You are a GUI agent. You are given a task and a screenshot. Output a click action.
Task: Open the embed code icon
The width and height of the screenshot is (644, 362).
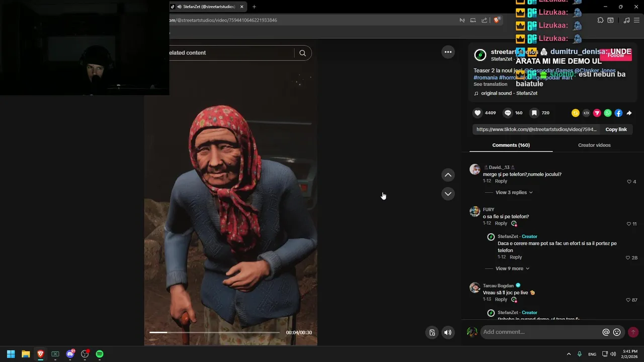[x=586, y=113]
